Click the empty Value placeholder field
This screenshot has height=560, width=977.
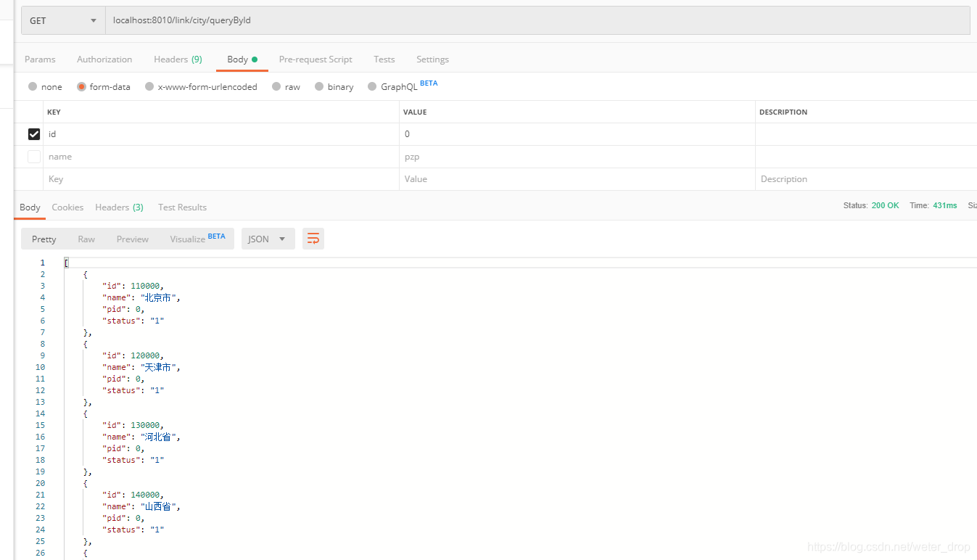(577, 179)
